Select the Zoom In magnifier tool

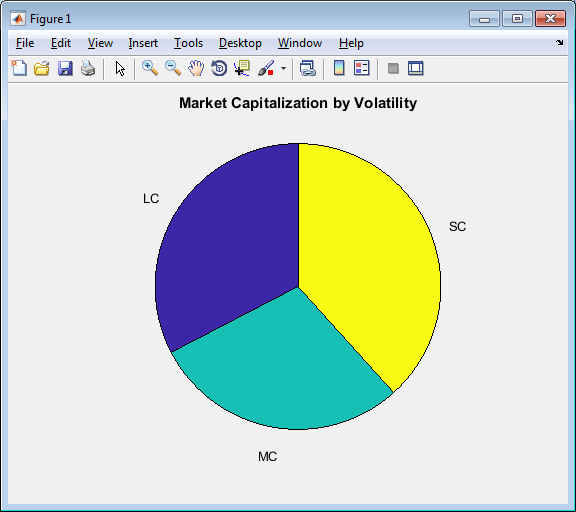pyautogui.click(x=150, y=68)
